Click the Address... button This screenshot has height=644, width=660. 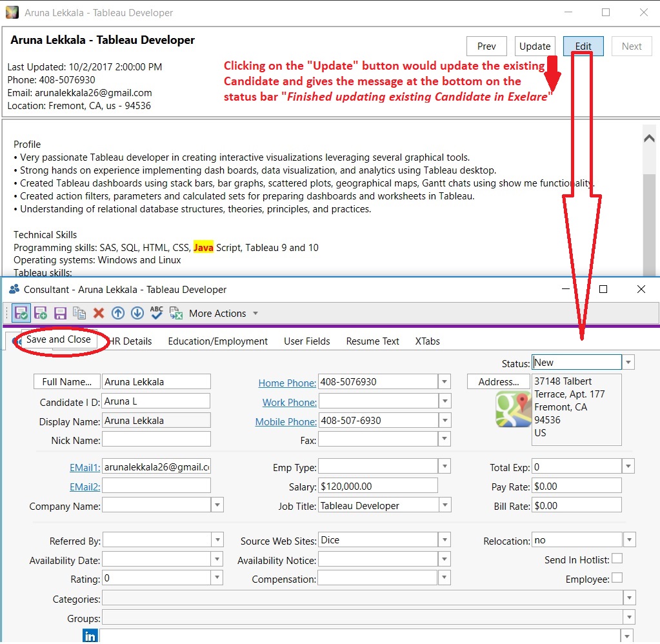coord(498,382)
